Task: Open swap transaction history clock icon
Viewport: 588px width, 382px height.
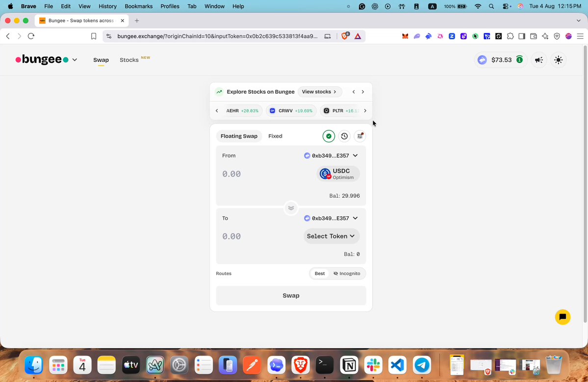Action: tap(344, 136)
